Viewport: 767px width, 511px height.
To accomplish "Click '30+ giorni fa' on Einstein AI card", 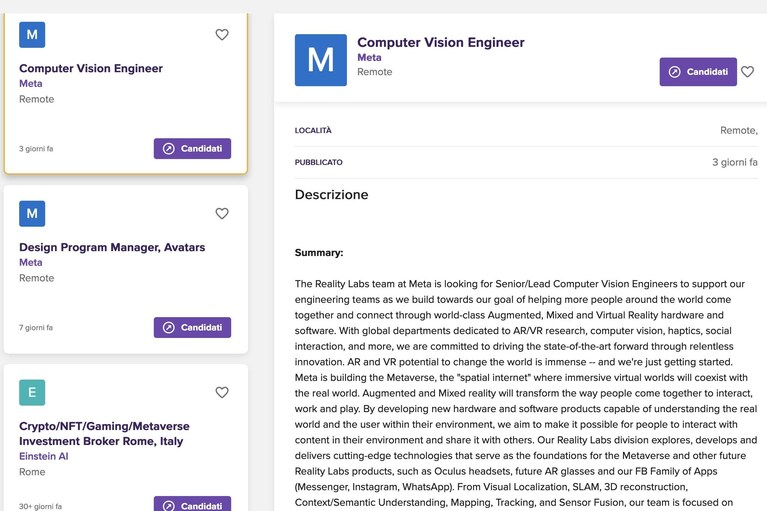I will 41,507.
